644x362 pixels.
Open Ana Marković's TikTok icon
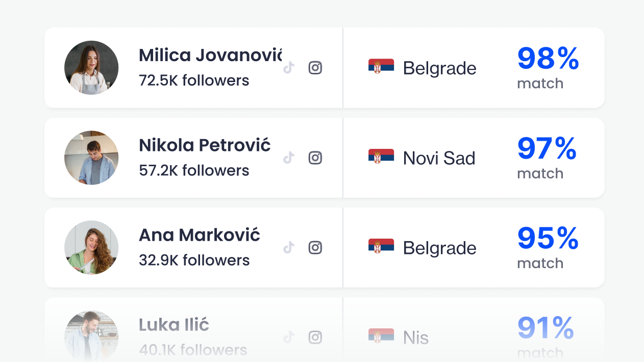coord(289,247)
